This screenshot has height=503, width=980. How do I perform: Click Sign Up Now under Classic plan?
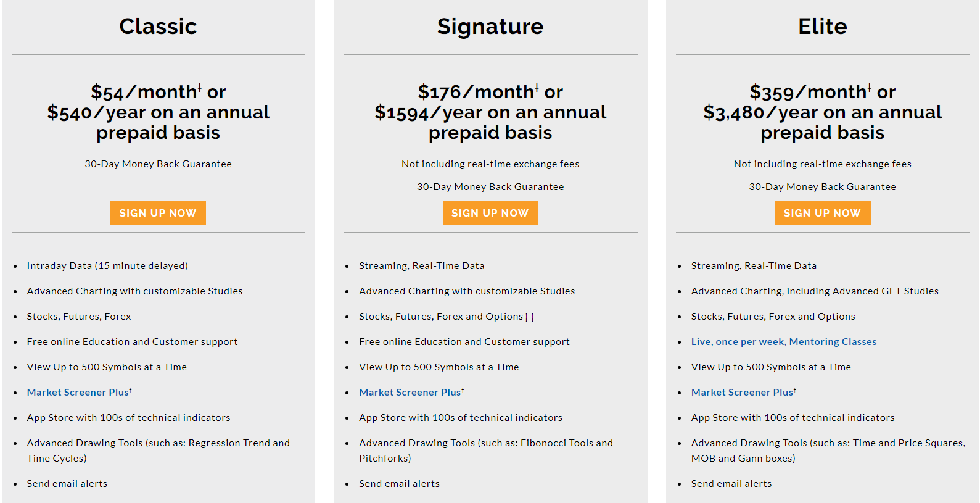(158, 213)
